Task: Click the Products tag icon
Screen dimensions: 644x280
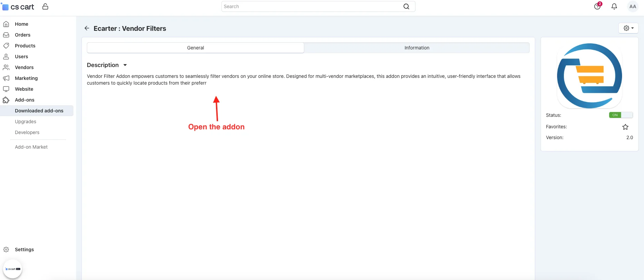Action: pos(6,46)
